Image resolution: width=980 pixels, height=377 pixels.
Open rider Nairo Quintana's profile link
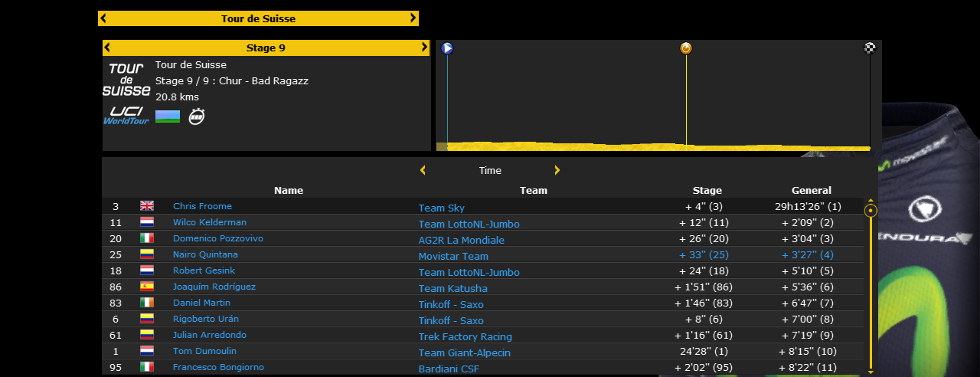(205, 254)
